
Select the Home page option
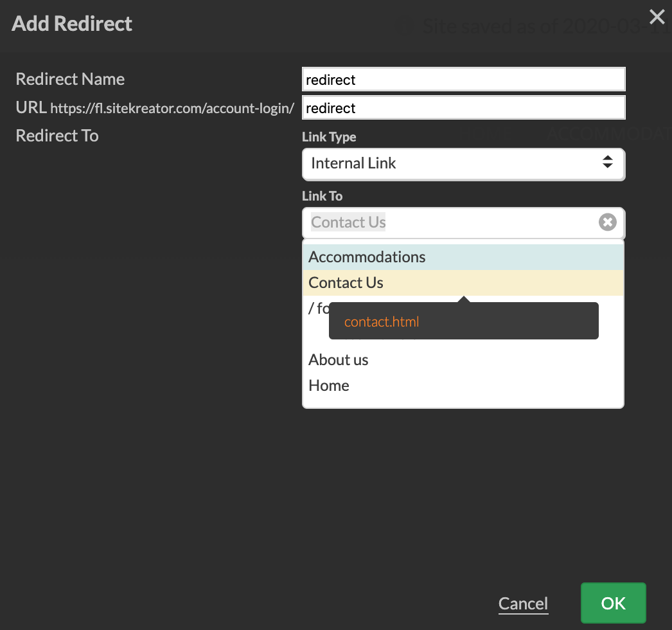[x=329, y=386]
